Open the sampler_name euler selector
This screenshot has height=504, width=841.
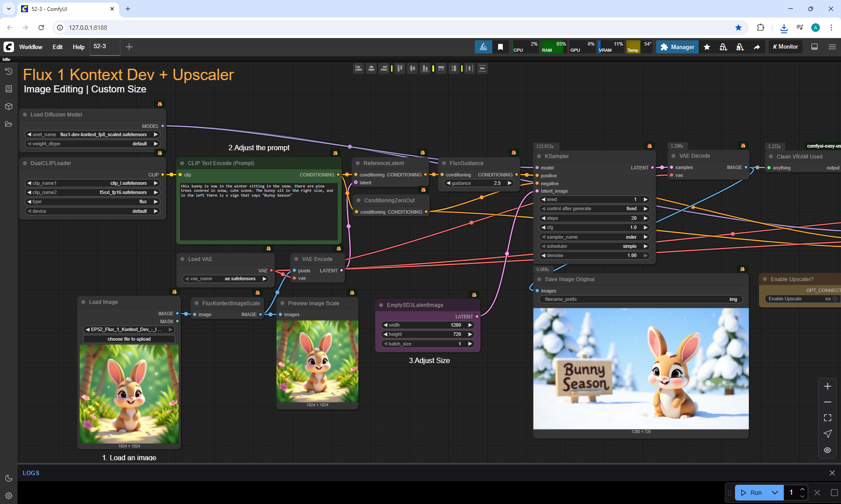pos(594,237)
